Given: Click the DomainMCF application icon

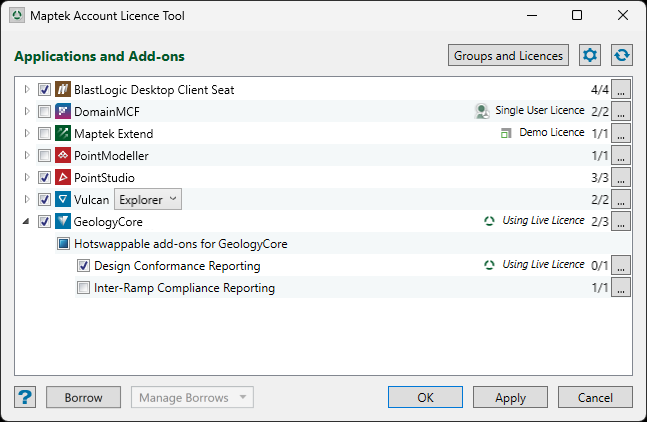Looking at the screenshot, I should (x=63, y=112).
